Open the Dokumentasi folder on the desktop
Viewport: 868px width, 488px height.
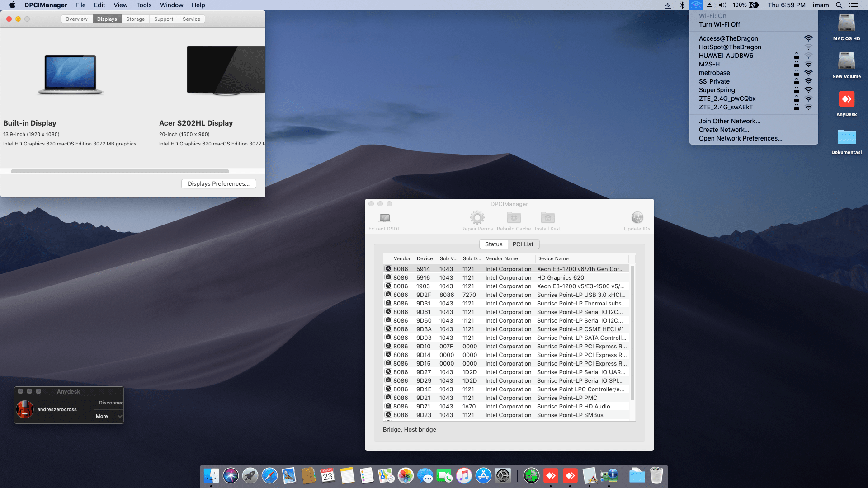[846, 141]
